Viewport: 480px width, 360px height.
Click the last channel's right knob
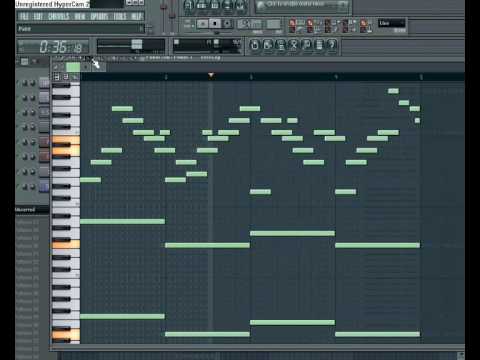[x=33, y=187]
